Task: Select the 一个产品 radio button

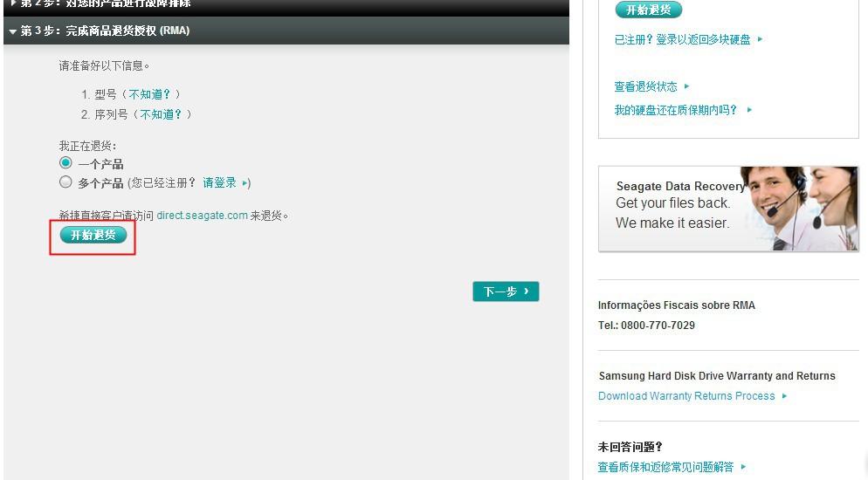Action: (x=65, y=163)
